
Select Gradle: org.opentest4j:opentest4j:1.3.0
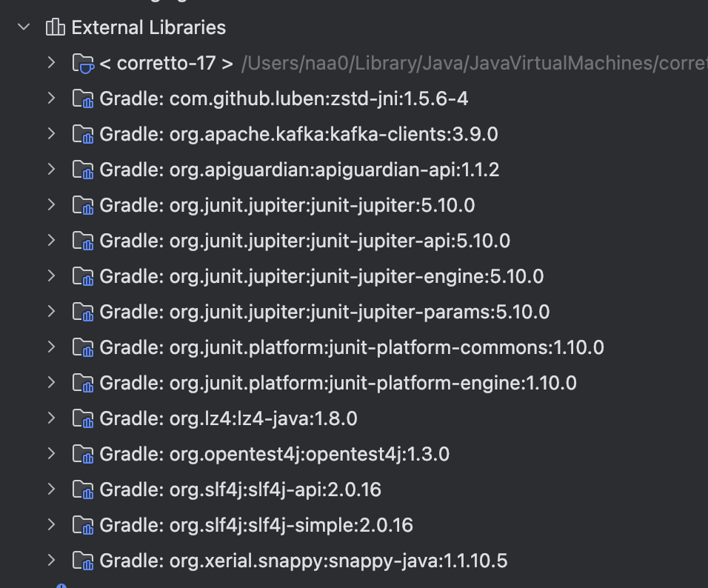click(x=275, y=454)
